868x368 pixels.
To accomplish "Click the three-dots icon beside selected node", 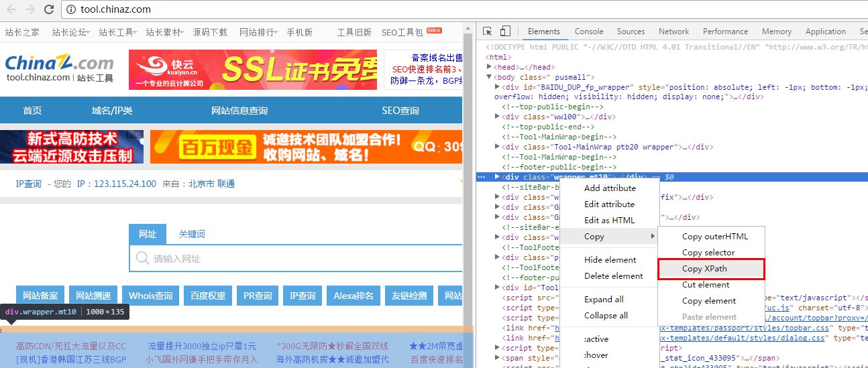I will (x=481, y=177).
